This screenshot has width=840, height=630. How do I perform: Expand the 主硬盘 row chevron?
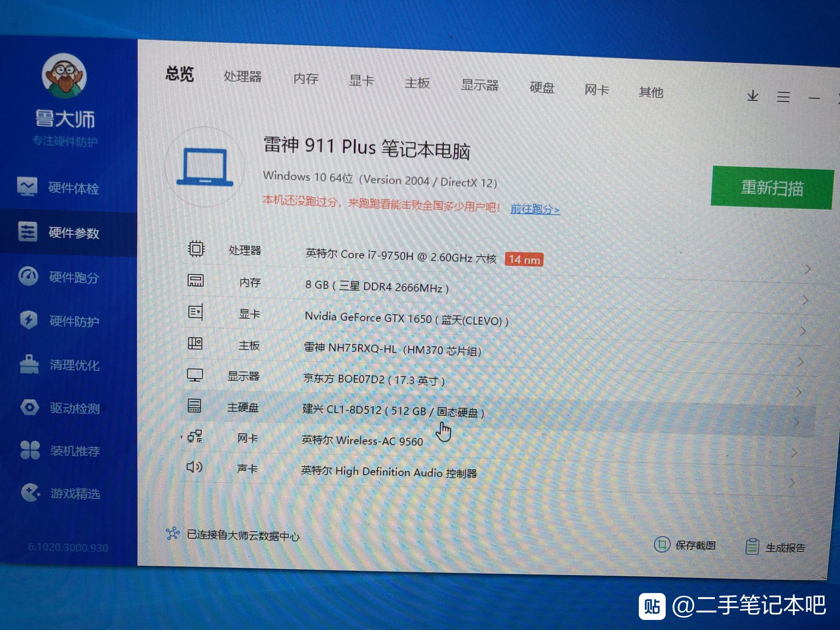796,423
